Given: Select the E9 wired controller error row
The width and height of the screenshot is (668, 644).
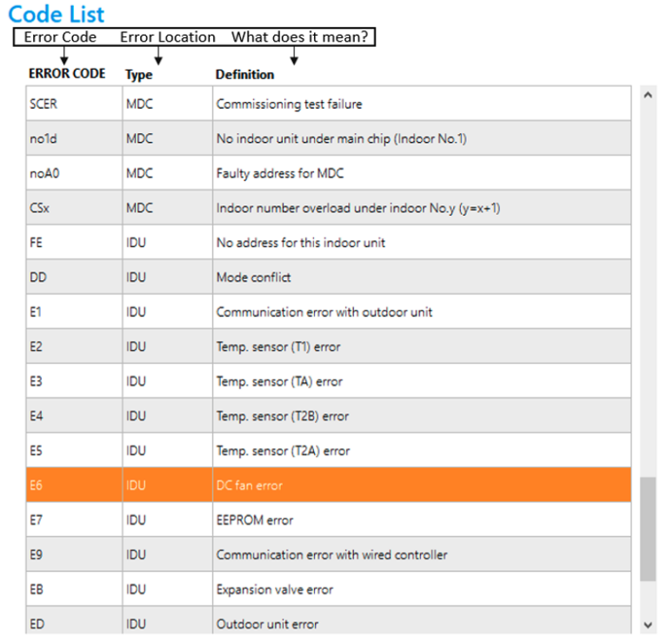Looking at the screenshot, I should pyautogui.click(x=329, y=554).
